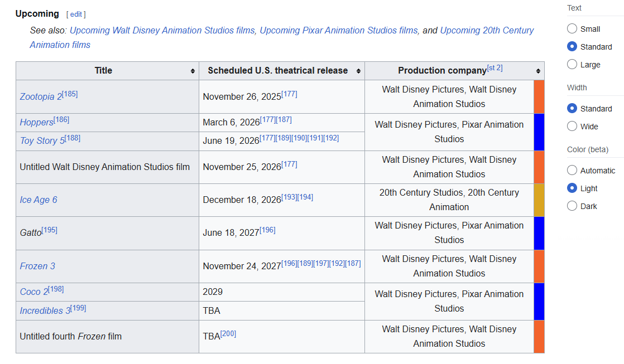
Task: Click the Production company column header text
Action: [442, 71]
